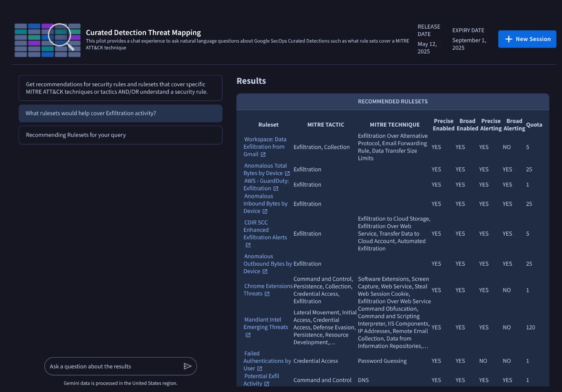562x392 pixels.
Task: Select the Exfiltration activity question message
Action: [121, 113]
